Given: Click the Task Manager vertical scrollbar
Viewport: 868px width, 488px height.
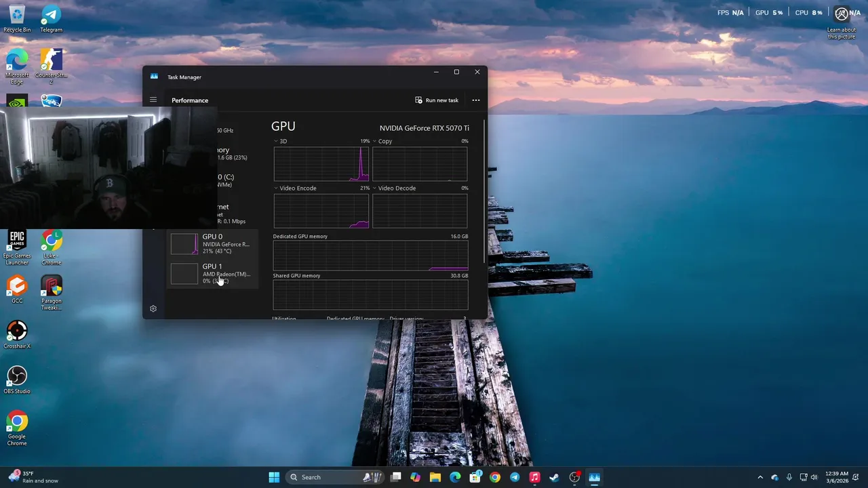Looking at the screenshot, I should [x=485, y=193].
